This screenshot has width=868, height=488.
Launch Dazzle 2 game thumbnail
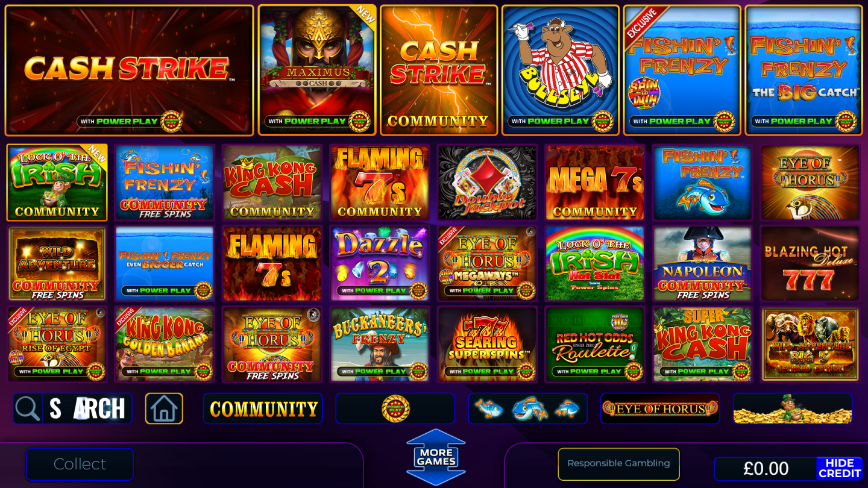(x=380, y=263)
